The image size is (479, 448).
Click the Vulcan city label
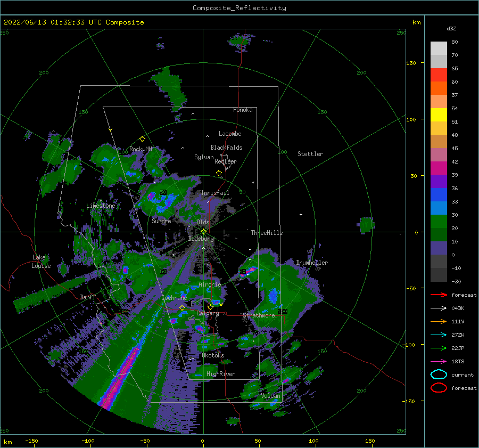coord(271,396)
